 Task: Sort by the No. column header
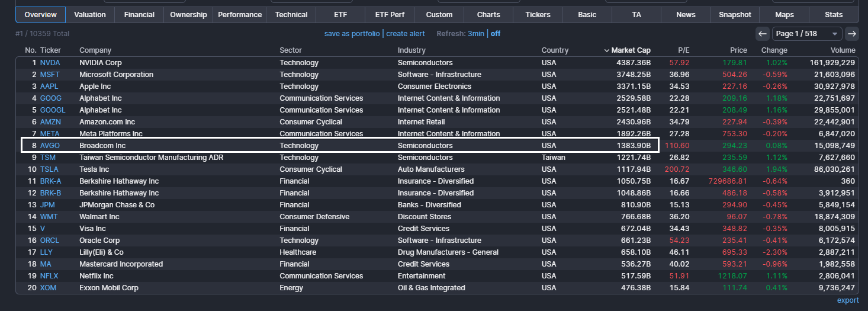point(31,50)
